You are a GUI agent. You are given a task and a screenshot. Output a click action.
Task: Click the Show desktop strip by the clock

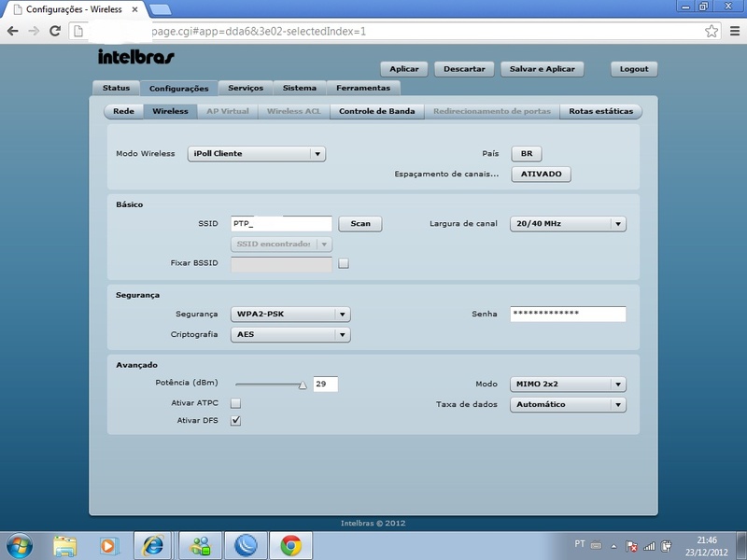click(x=741, y=546)
